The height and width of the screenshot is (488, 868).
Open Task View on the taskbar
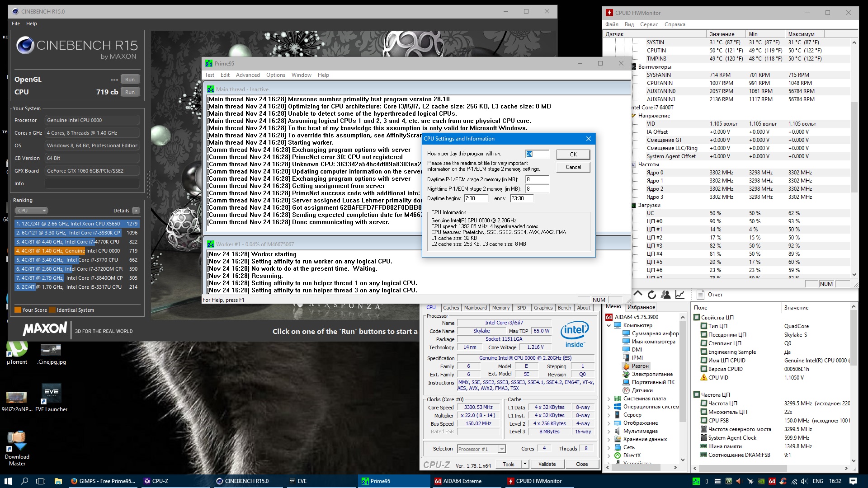[x=41, y=481]
